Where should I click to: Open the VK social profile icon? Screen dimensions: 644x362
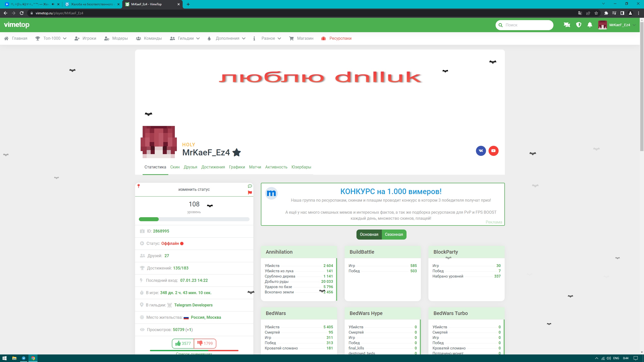pos(481,151)
